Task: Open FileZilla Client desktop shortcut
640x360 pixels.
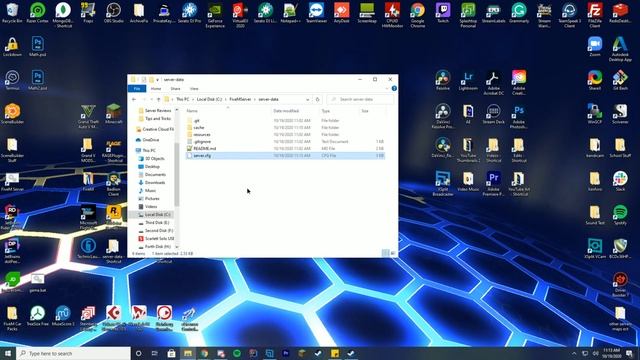Action: tap(595, 15)
